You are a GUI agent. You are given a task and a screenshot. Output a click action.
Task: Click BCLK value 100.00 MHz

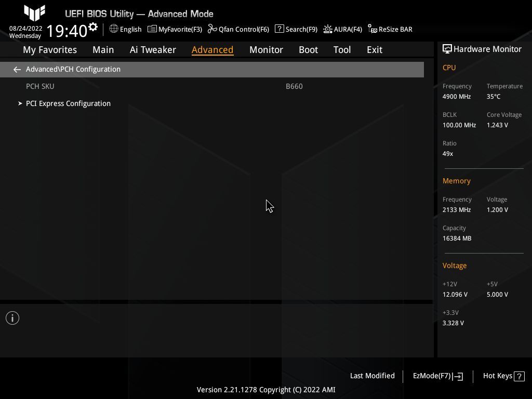tap(459, 125)
